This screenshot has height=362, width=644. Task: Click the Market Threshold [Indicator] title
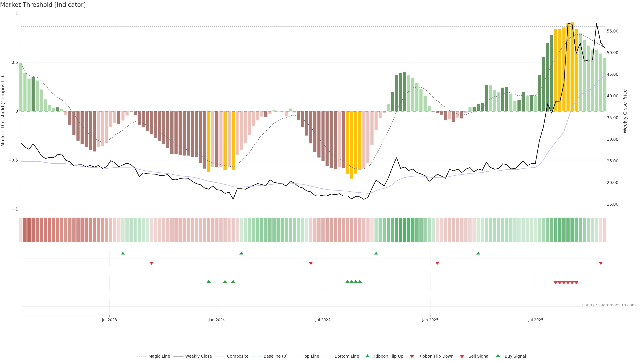[43, 5]
